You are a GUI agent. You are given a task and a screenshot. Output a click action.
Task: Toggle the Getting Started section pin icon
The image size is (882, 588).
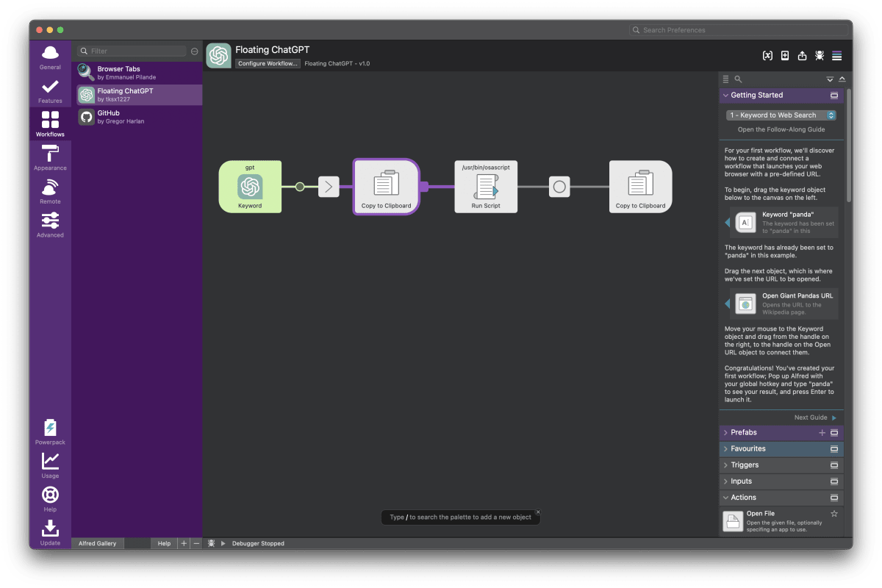834,96
